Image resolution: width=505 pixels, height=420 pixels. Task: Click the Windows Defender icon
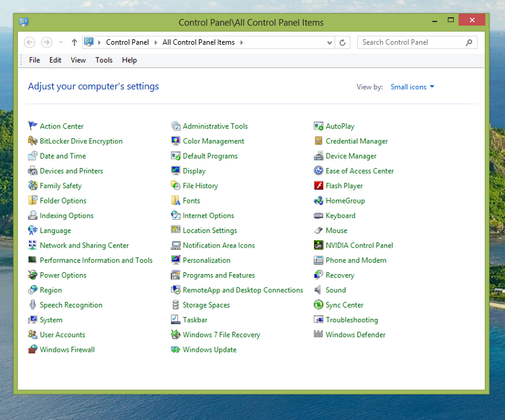(318, 334)
